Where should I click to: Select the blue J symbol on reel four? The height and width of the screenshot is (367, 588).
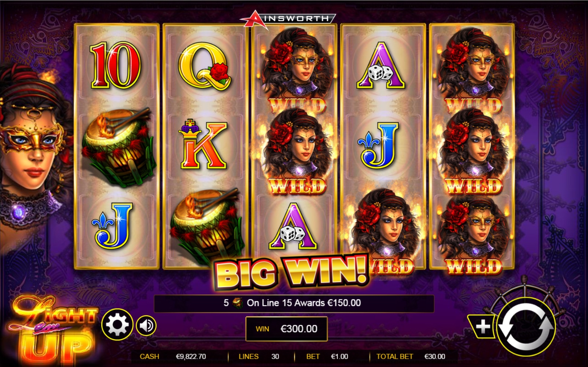pyautogui.click(x=379, y=145)
